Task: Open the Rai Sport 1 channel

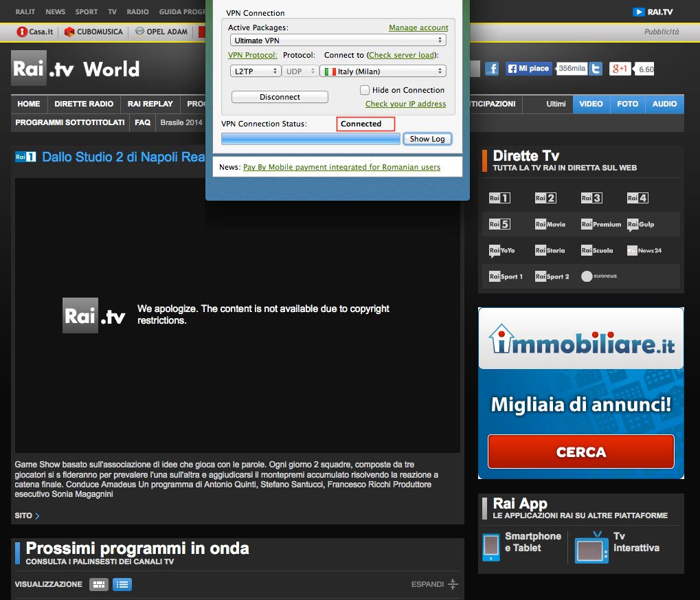Action: click(506, 276)
